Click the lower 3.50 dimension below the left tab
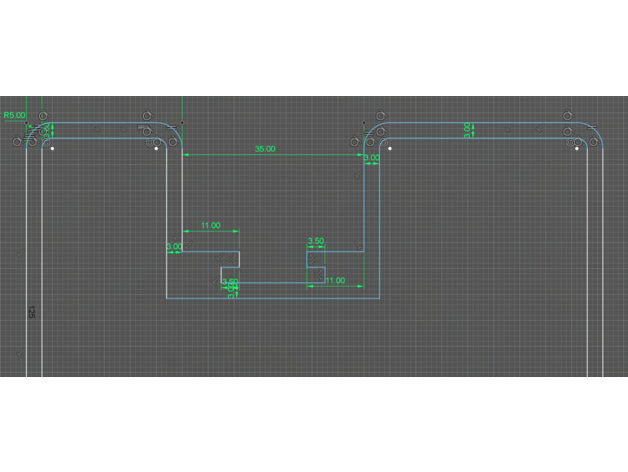Viewport: 628px width, 472px height. click(229, 282)
